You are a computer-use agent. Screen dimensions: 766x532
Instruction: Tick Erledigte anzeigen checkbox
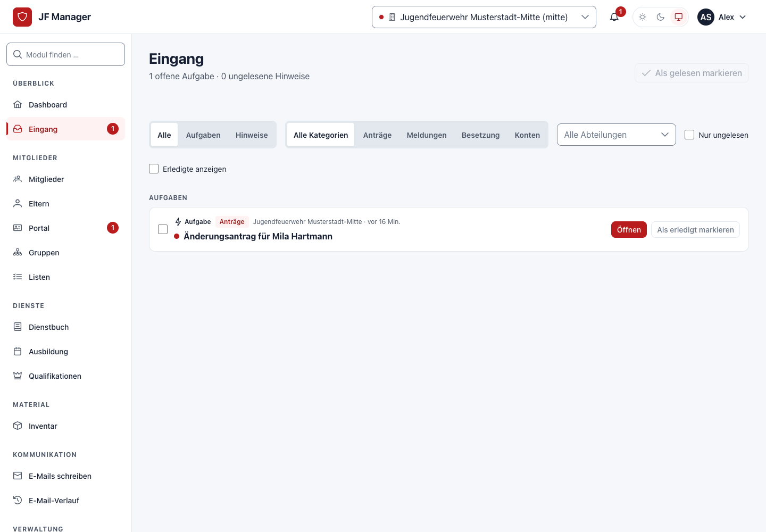pyautogui.click(x=154, y=169)
